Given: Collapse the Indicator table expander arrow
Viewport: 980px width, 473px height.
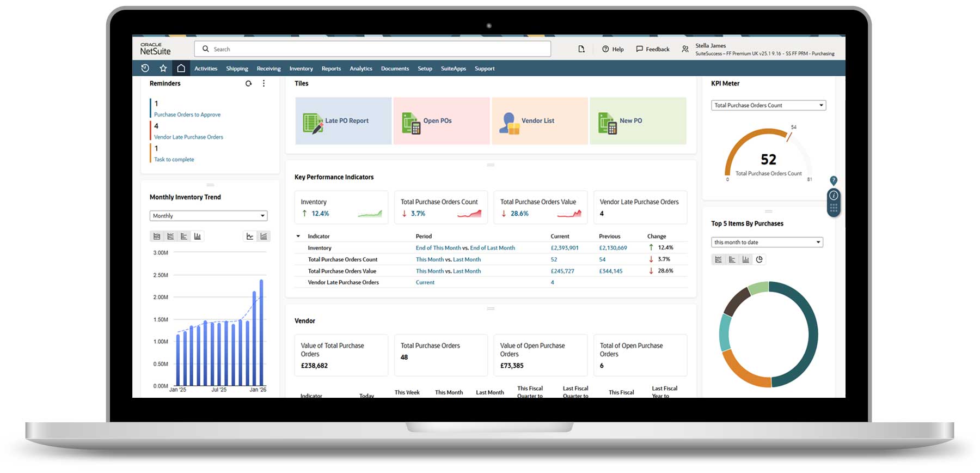Looking at the screenshot, I should 298,236.
